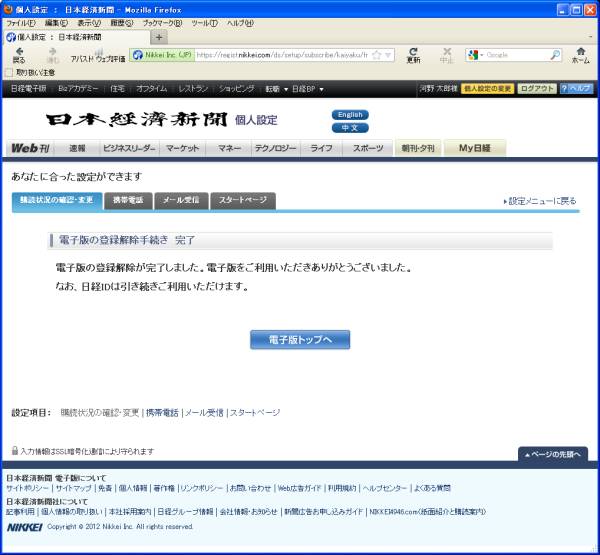Click the Forward arrow in the toolbar

(x=52, y=52)
